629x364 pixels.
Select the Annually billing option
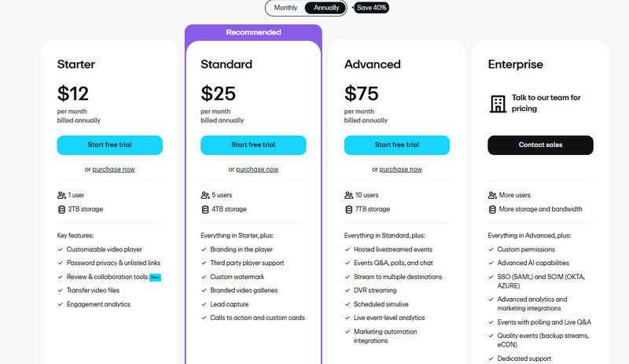pyautogui.click(x=326, y=8)
